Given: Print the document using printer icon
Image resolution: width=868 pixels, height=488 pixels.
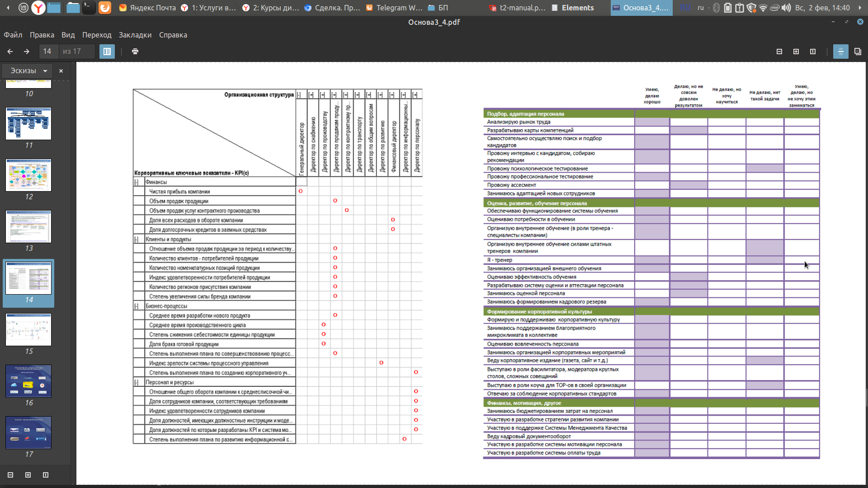Looking at the screenshot, I should [135, 52].
